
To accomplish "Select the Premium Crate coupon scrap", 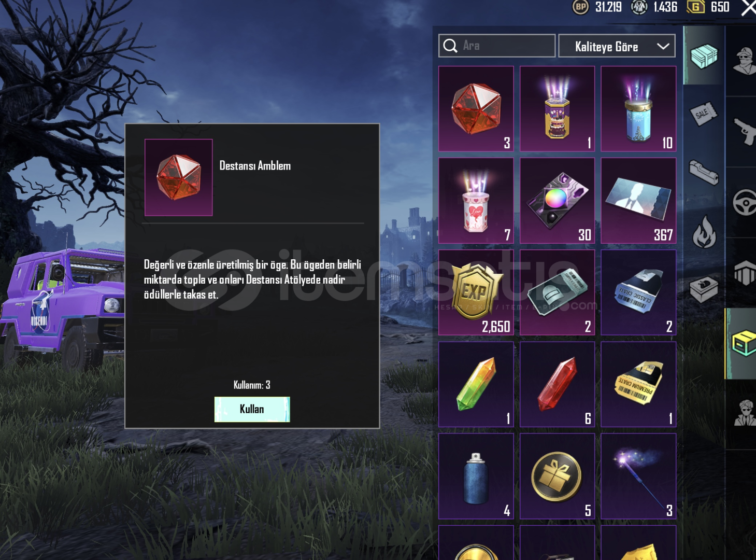I will pyautogui.click(x=638, y=384).
